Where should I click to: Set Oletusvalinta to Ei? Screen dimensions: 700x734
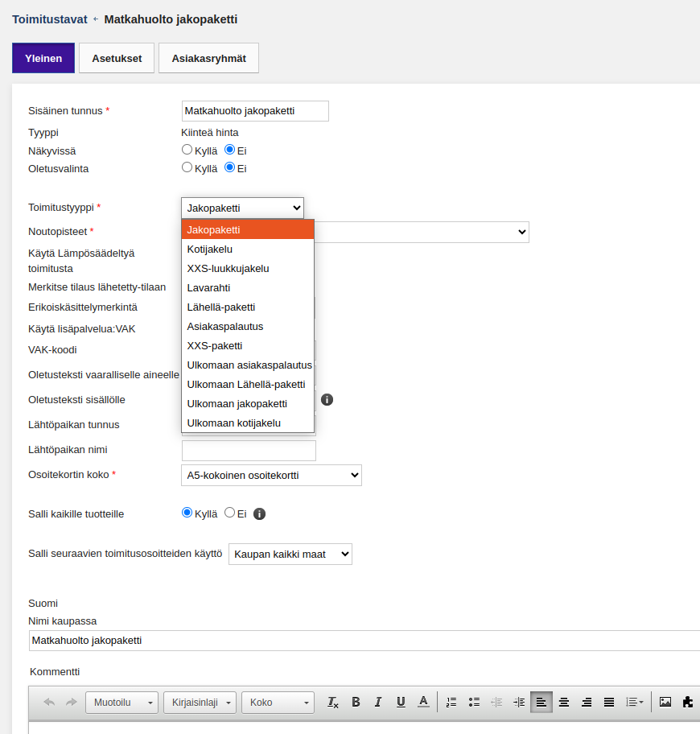pos(229,167)
